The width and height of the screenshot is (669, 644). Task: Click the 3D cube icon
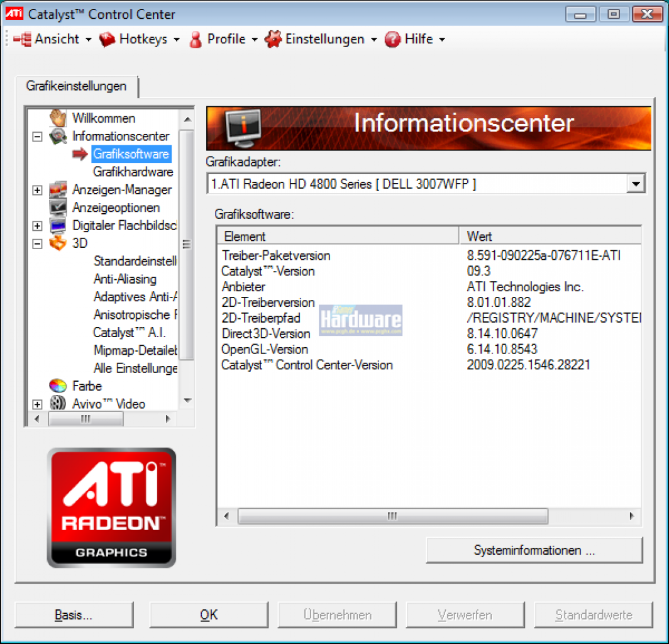point(58,243)
